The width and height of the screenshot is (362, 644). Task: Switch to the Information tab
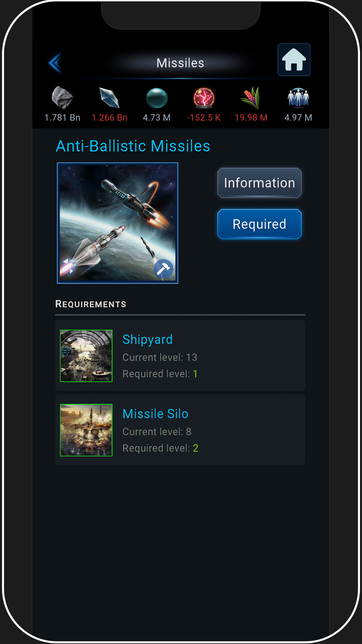pyautogui.click(x=259, y=183)
